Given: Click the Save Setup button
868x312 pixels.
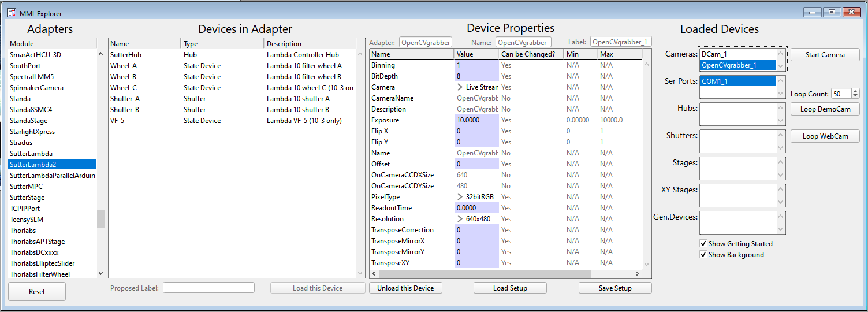Looking at the screenshot, I should (614, 288).
